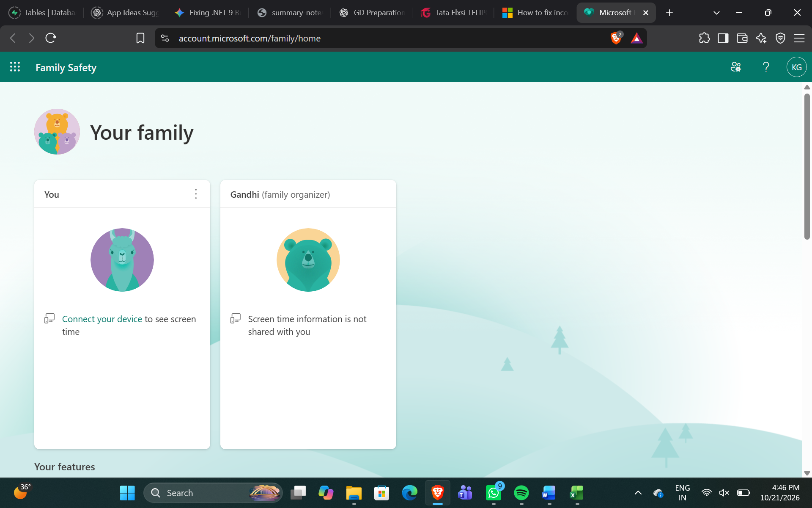The width and height of the screenshot is (812, 508).
Task: Select the llama avatar on You card
Action: pos(122,260)
